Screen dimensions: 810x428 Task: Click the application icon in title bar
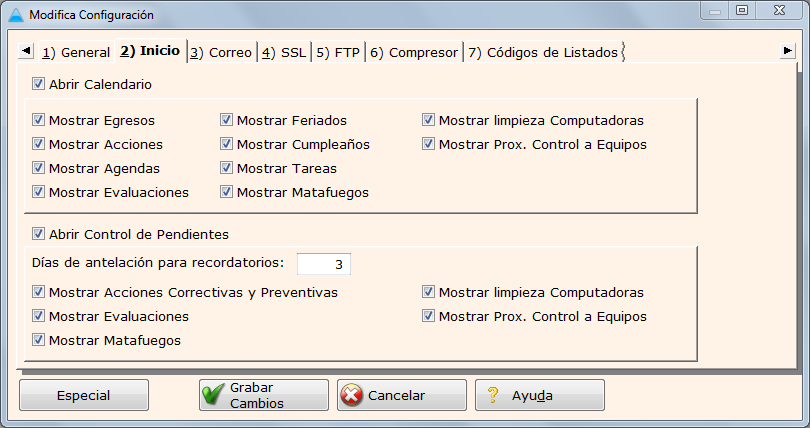point(16,15)
